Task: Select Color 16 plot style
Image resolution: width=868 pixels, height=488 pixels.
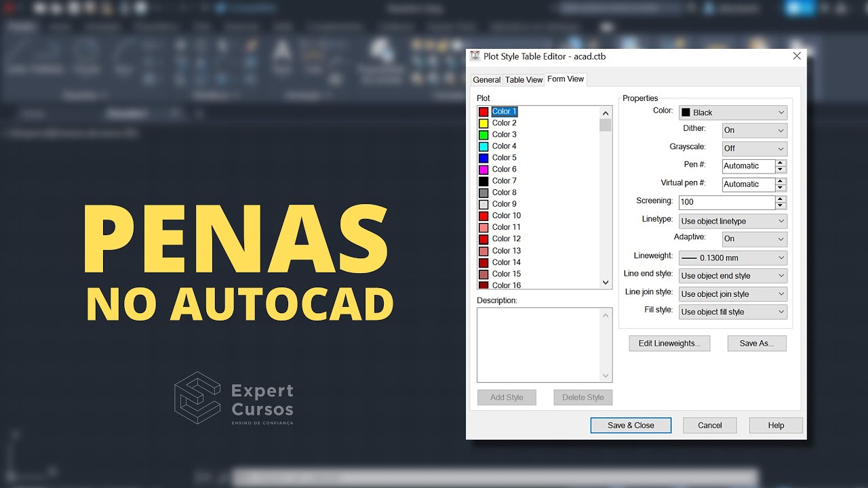Action: [x=507, y=285]
